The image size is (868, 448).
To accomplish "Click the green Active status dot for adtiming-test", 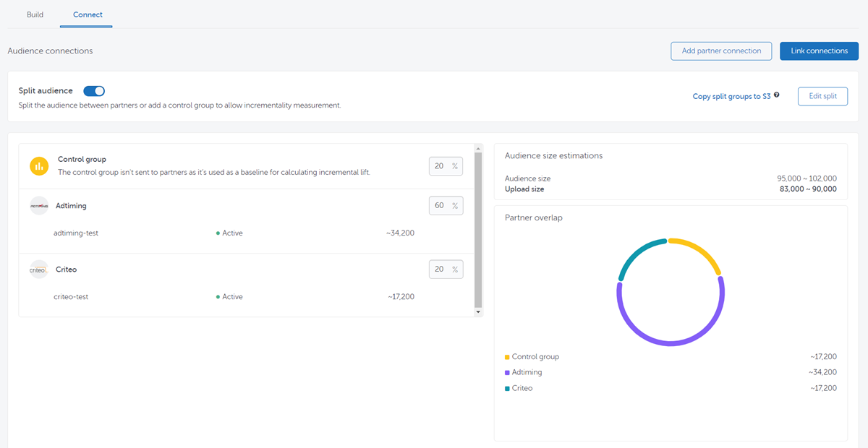I will click(218, 233).
